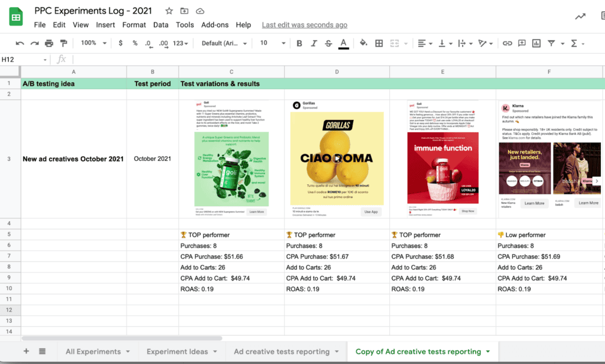Apply strikethrough formatting

click(x=328, y=43)
